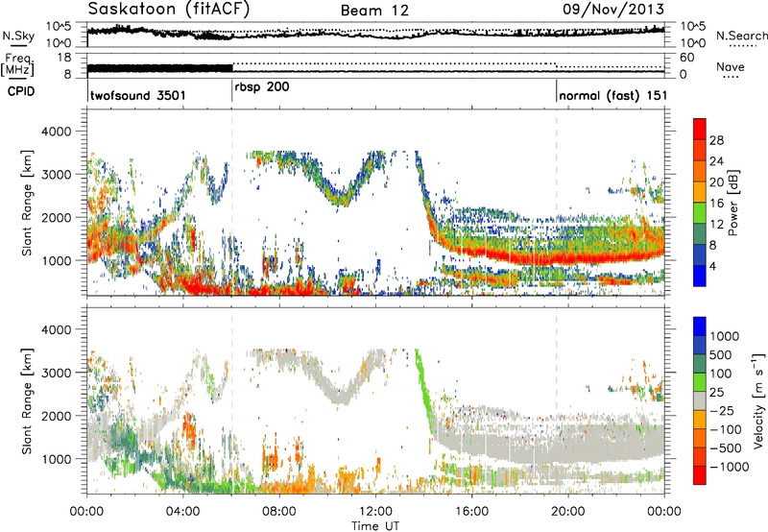Click the "CPID" row label
768x532 pixels.
click(x=21, y=91)
